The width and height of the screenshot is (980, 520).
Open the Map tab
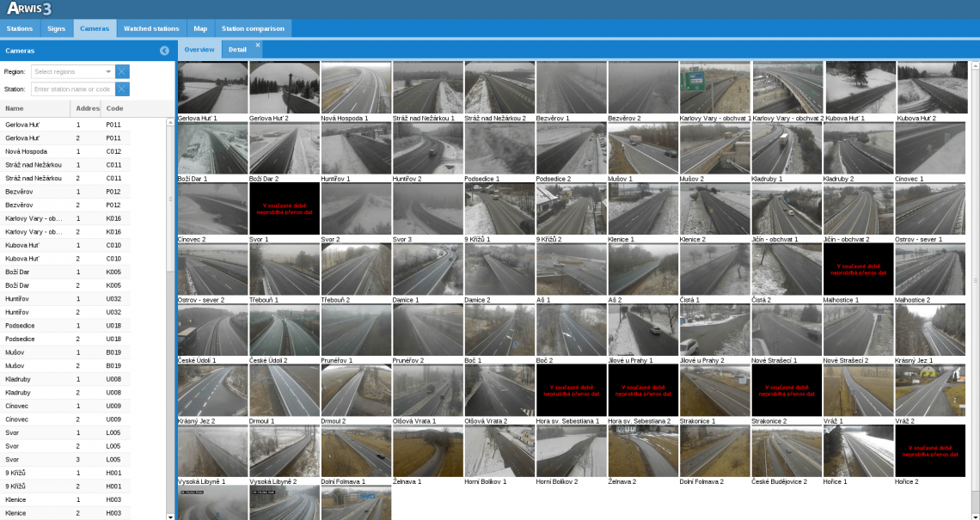200,28
